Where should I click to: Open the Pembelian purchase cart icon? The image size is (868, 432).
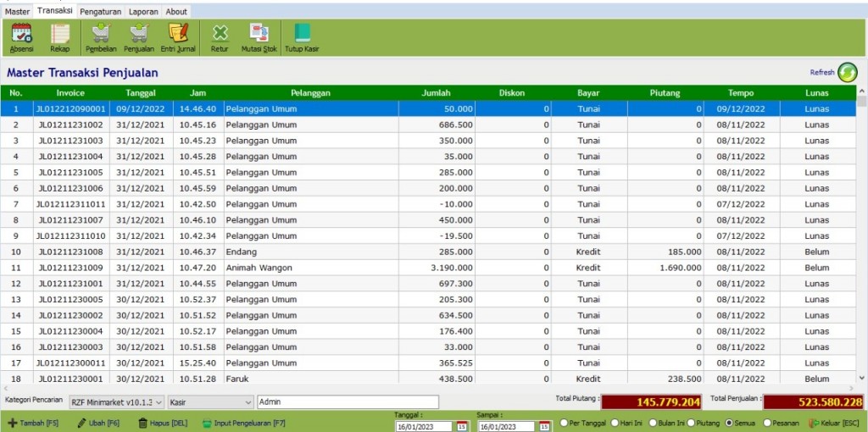tap(102, 37)
